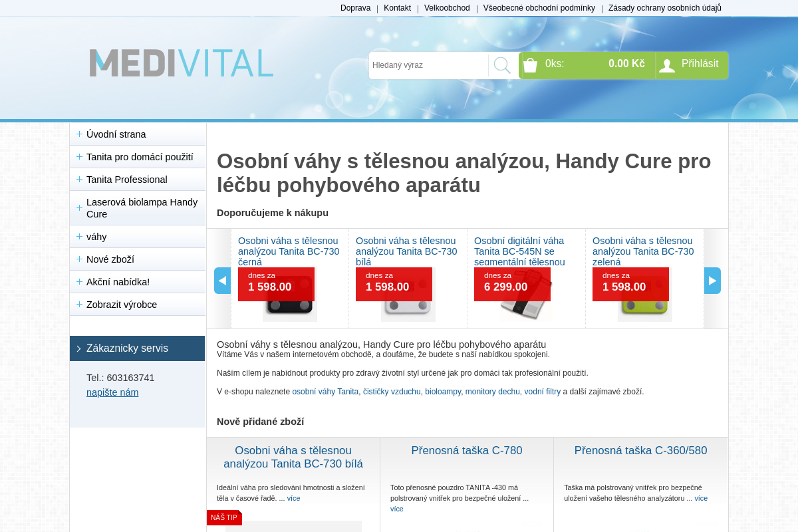Click the 6 299.00 price tag
The height and width of the screenshot is (532, 798).
(512, 284)
